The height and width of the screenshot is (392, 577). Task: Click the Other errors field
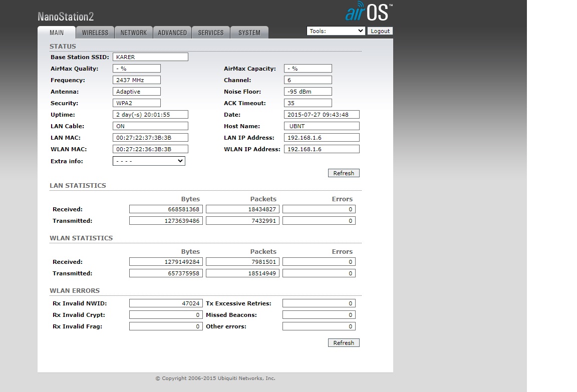pos(319,326)
